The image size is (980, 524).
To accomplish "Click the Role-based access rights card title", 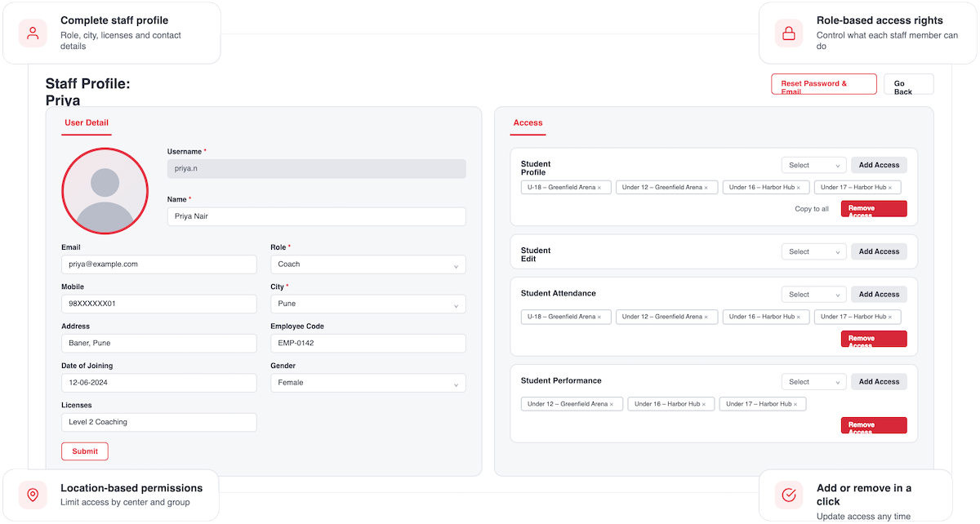I will (x=880, y=20).
